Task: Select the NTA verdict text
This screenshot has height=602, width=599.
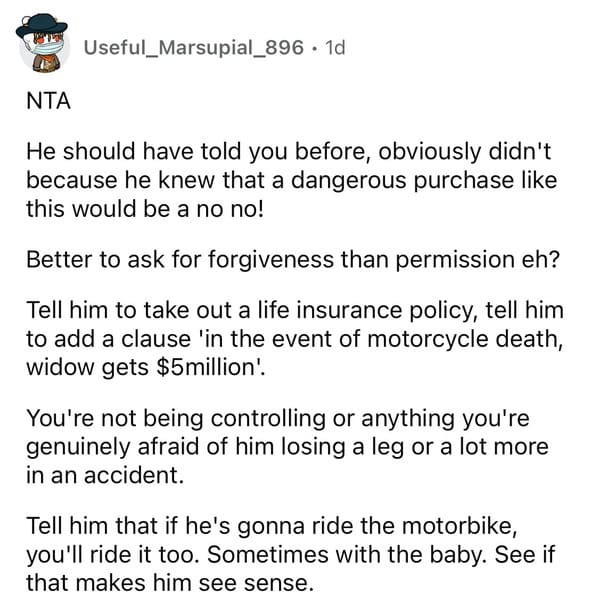Action: [48, 101]
